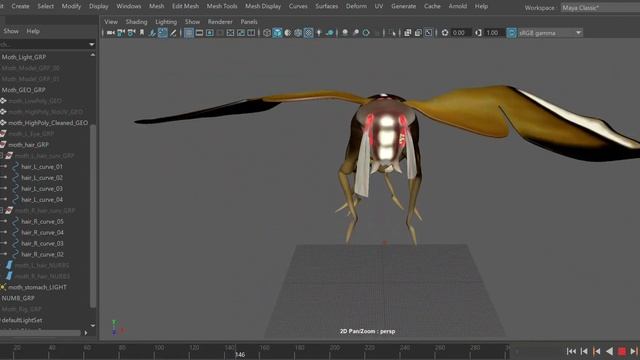Click Wireframe on Shaded icon
640x360 pixels.
[x=298, y=33]
